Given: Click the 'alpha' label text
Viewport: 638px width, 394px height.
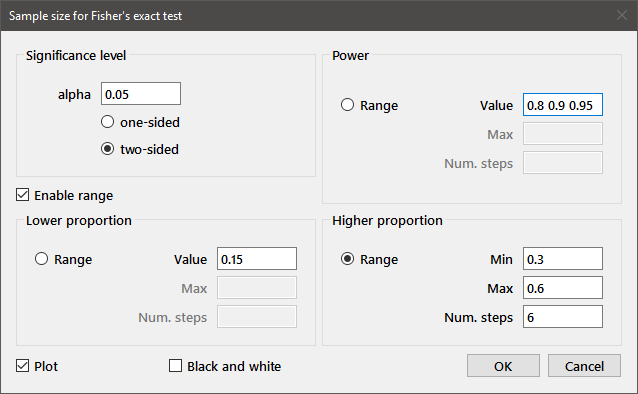Looking at the screenshot, I should 74,94.
